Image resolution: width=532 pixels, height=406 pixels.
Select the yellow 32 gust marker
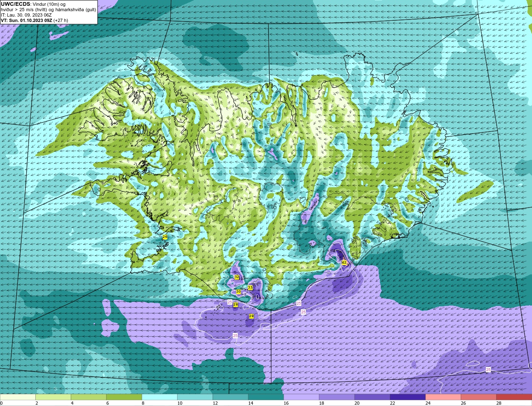[237, 277]
